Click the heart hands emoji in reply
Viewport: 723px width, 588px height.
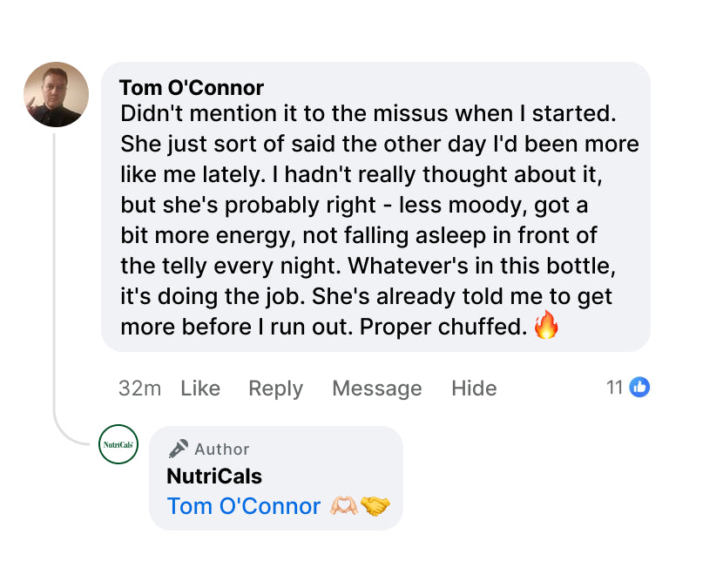coord(343,506)
